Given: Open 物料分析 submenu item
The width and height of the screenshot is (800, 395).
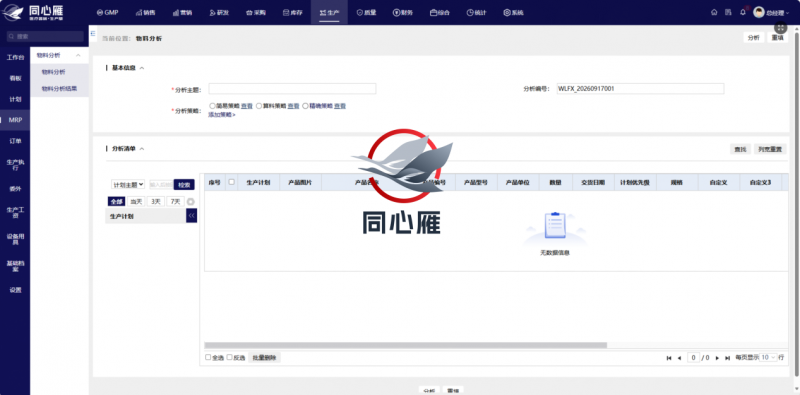Looking at the screenshot, I should (53, 72).
